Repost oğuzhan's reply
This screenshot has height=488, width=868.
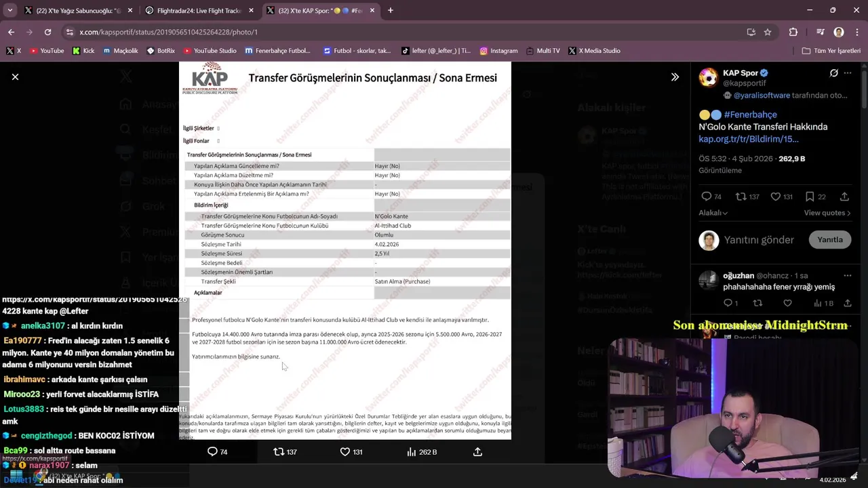(x=758, y=303)
